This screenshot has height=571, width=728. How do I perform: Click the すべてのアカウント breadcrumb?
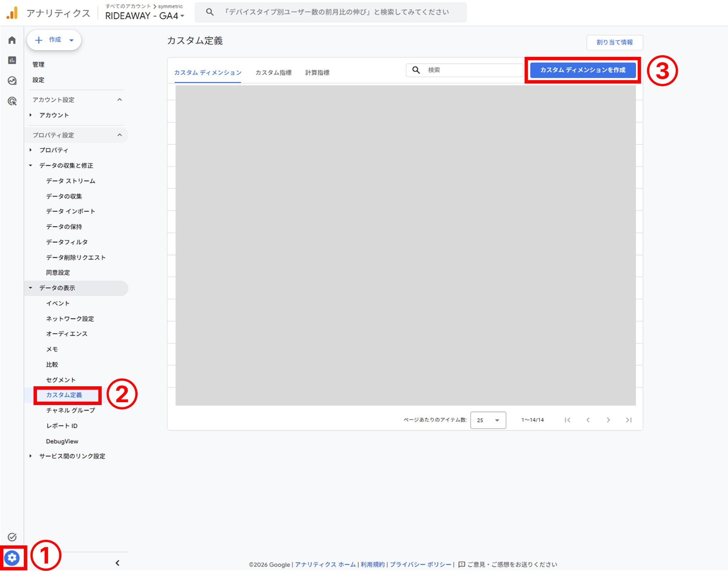pyautogui.click(x=128, y=6)
